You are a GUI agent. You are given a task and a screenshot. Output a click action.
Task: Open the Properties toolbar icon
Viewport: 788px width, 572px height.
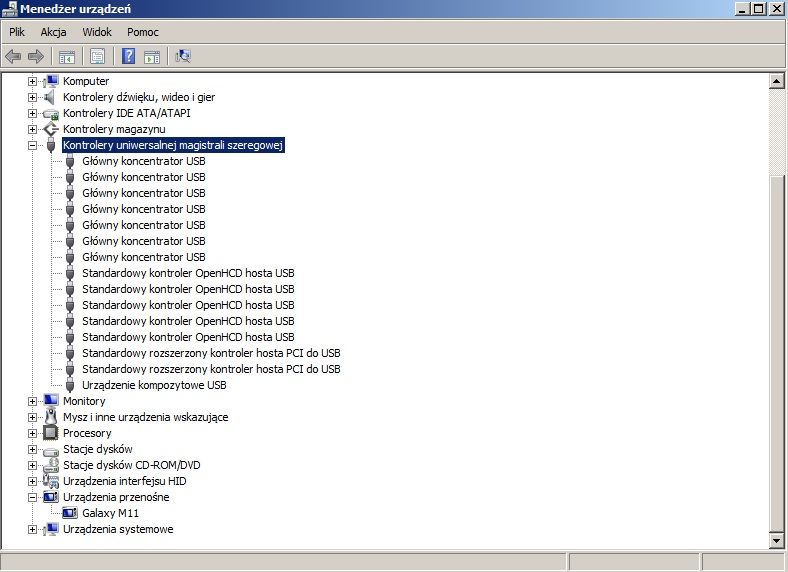[x=97, y=56]
